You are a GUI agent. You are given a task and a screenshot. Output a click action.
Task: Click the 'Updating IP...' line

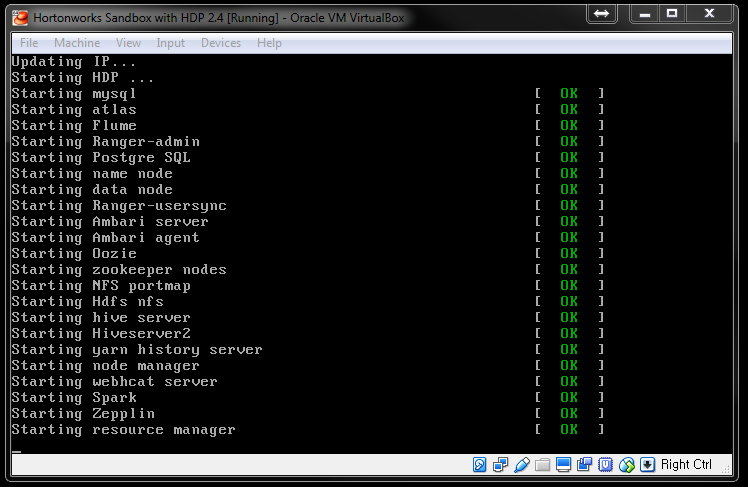pyautogui.click(x=73, y=62)
